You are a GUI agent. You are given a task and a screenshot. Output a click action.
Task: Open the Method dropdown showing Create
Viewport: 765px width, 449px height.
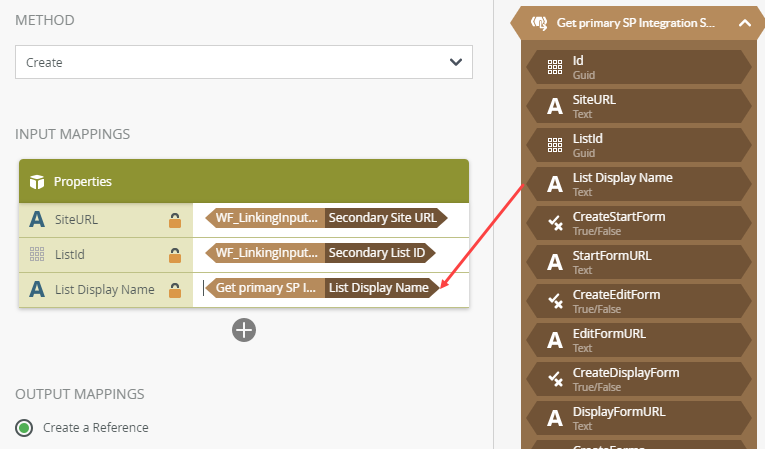244,62
